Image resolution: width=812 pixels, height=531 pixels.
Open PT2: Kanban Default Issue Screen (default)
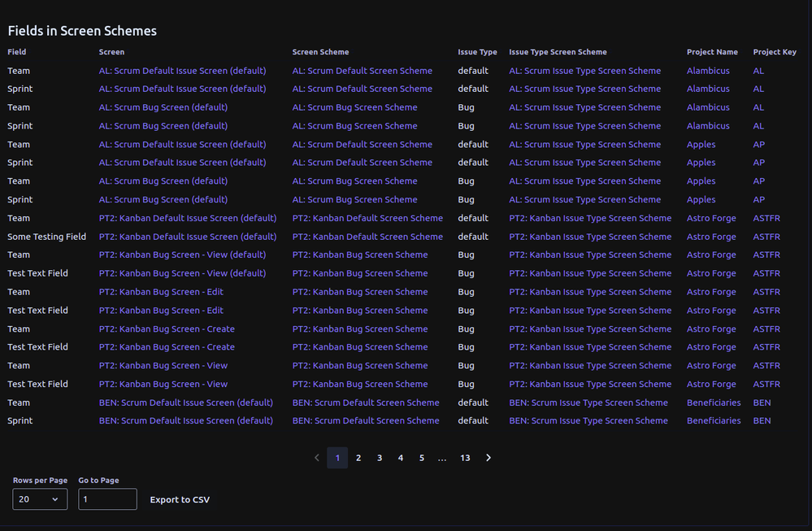point(188,217)
